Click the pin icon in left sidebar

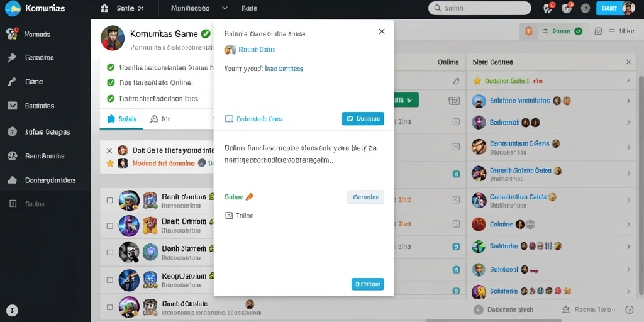click(13, 58)
